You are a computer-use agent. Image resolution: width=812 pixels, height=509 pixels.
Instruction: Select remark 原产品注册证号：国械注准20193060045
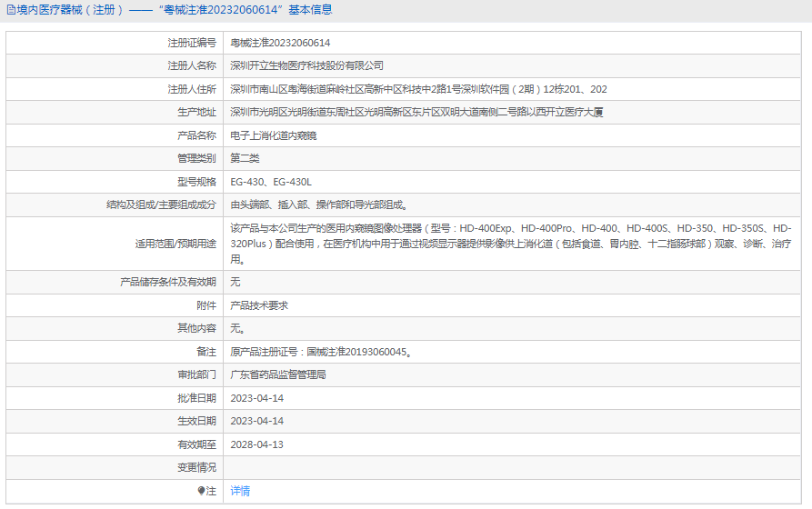(x=321, y=352)
